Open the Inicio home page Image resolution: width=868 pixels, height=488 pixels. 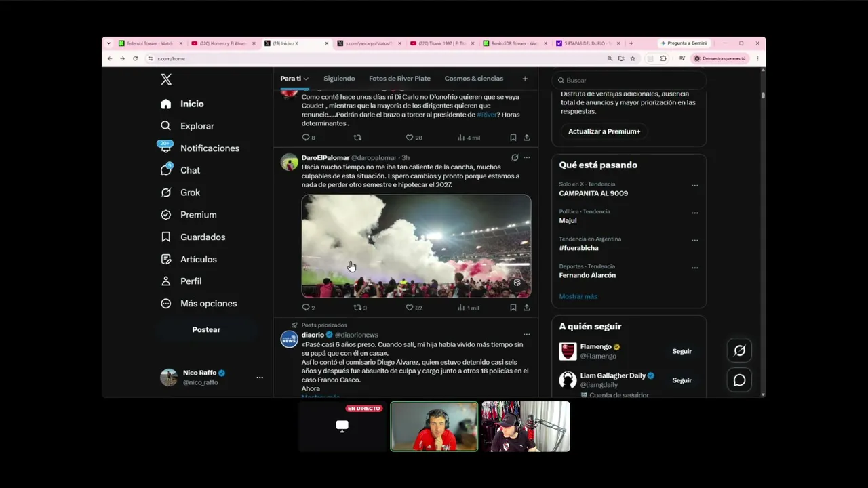[x=182, y=104]
